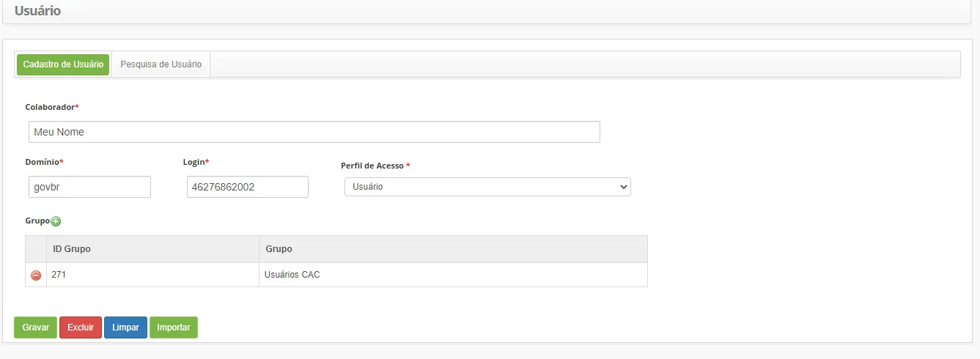Click the Login field label

coord(196,162)
